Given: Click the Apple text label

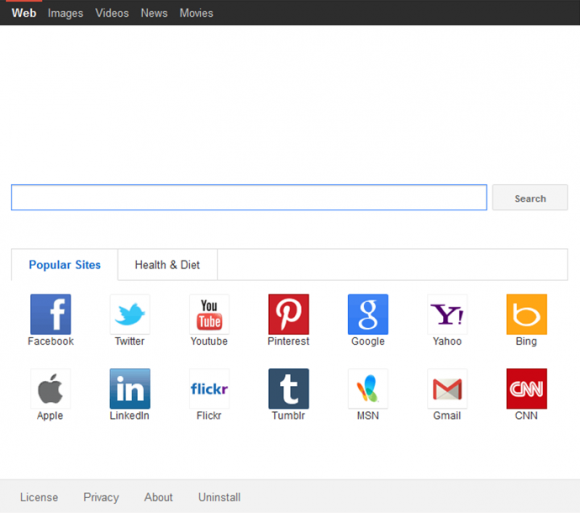Looking at the screenshot, I should click(50, 416).
